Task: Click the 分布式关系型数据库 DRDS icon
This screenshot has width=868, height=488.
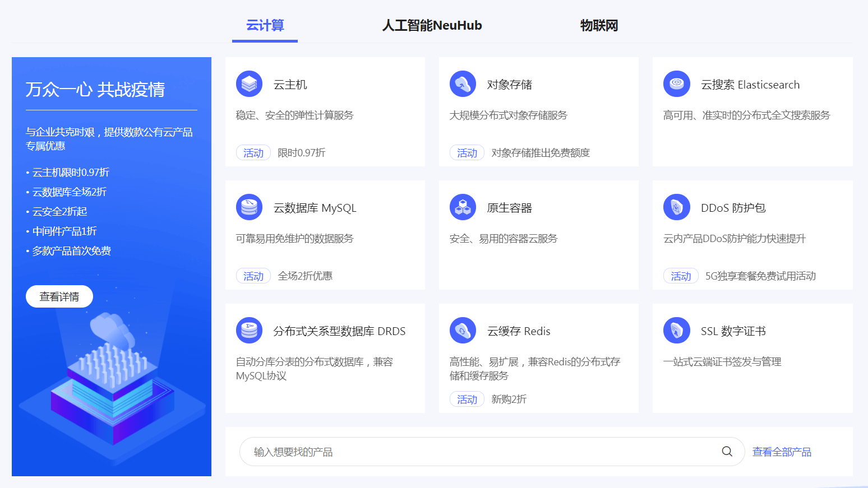Action: pyautogui.click(x=249, y=331)
